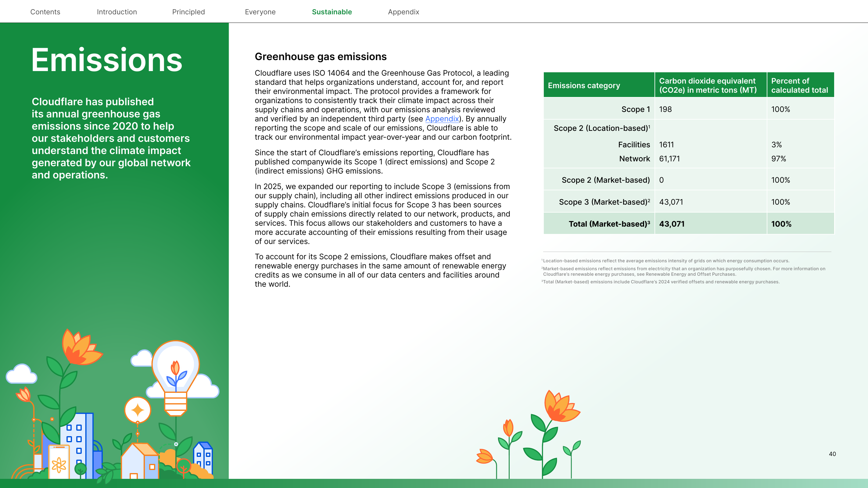Click the Facilities value 1611

pyautogui.click(x=666, y=145)
